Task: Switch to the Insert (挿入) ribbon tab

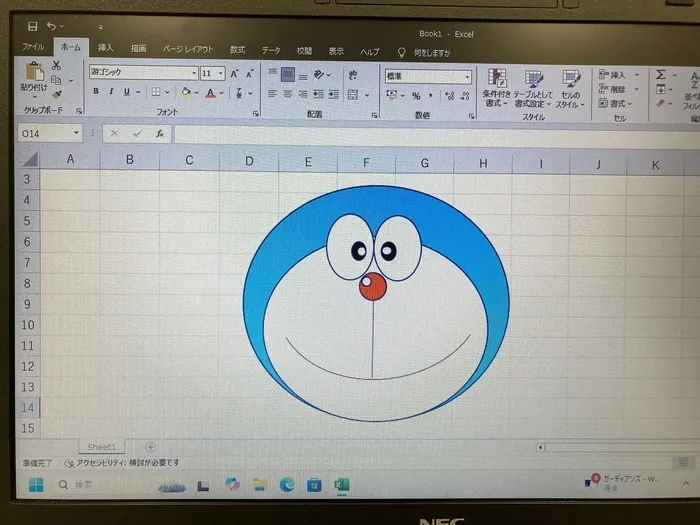Action: pos(105,47)
